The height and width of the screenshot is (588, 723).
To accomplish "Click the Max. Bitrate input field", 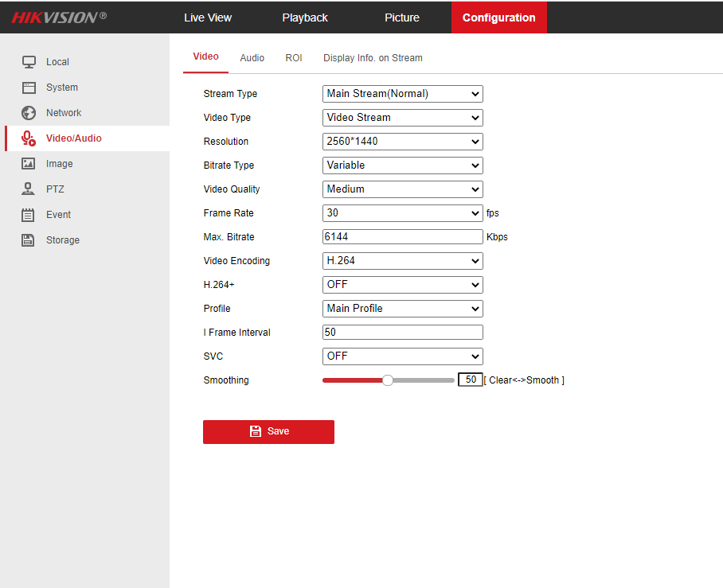I will pyautogui.click(x=402, y=237).
